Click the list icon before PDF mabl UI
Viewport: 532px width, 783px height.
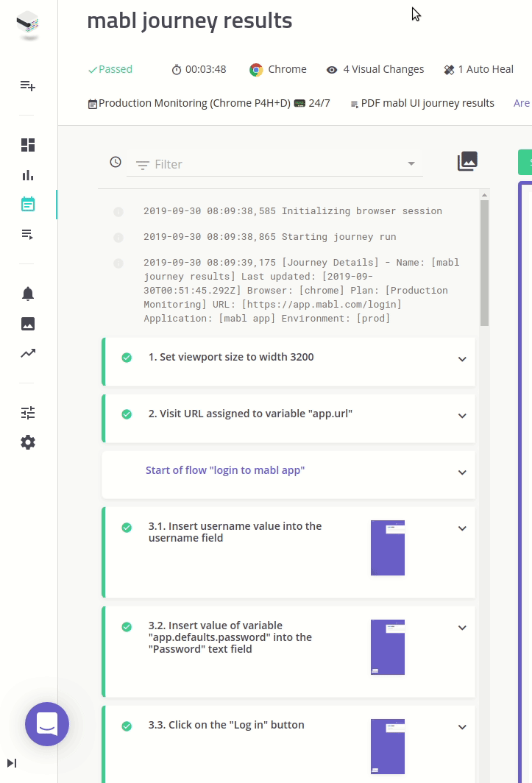[354, 104]
